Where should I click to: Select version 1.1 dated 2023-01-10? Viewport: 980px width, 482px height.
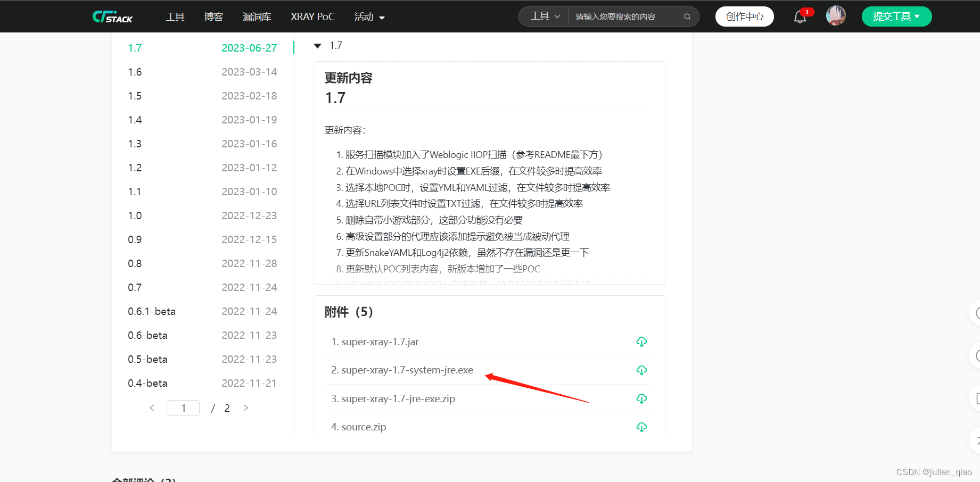[202, 192]
